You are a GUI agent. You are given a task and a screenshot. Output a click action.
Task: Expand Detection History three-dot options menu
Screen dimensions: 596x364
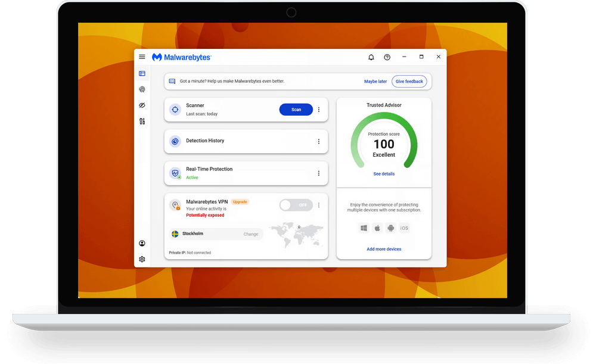[319, 141]
